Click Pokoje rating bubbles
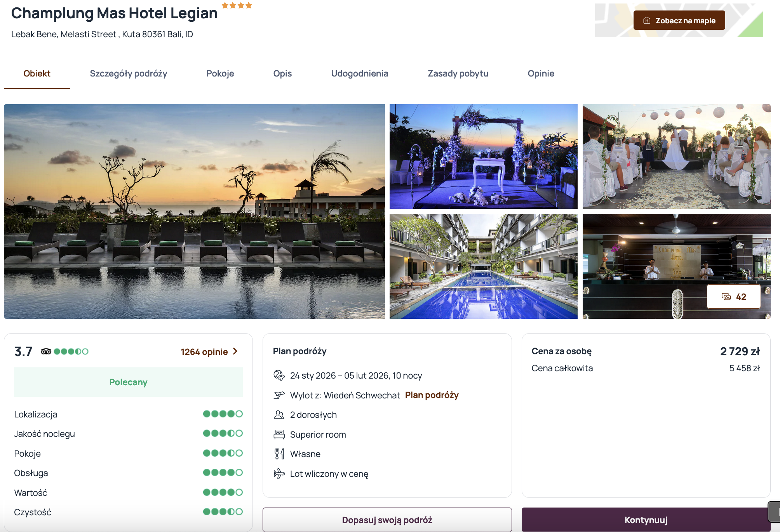The image size is (780, 532). [223, 453]
